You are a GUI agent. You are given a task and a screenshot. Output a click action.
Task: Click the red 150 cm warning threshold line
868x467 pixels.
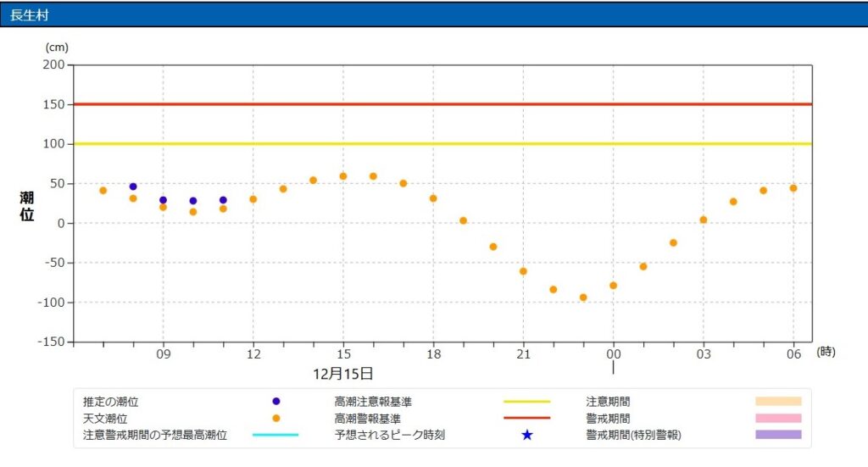coord(442,104)
